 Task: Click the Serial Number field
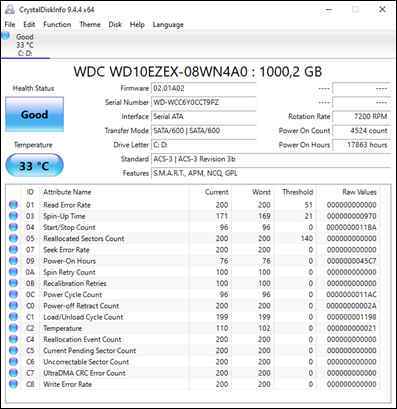(x=204, y=102)
